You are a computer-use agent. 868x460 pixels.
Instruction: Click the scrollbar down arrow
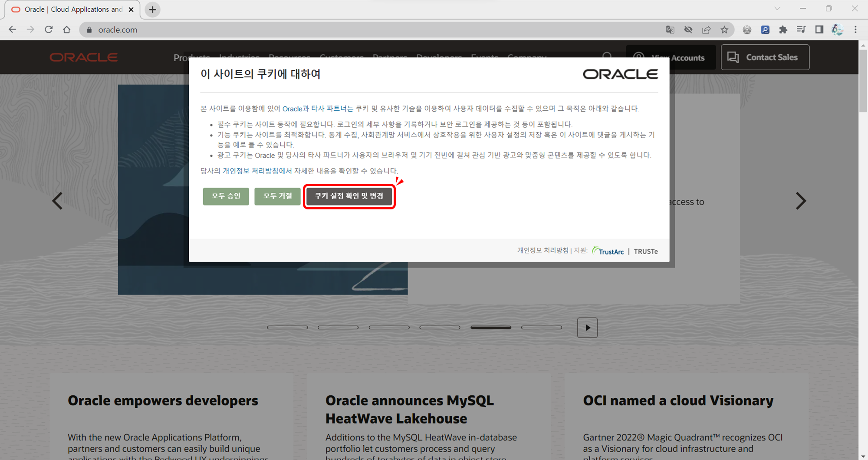(x=863, y=456)
